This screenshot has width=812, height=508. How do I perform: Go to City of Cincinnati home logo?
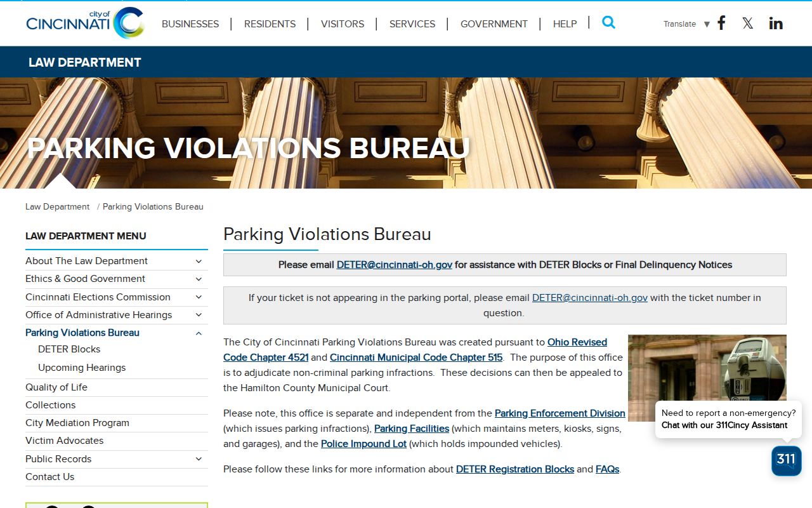click(85, 23)
